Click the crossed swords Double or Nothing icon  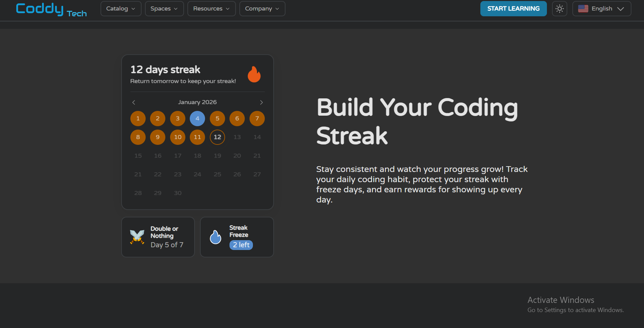coord(137,237)
